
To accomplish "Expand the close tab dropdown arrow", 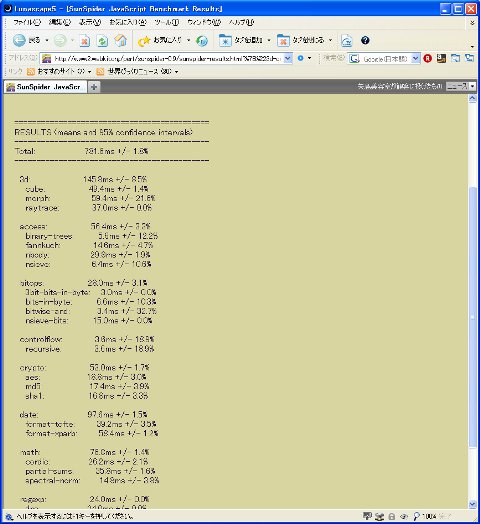I will coord(330,40).
